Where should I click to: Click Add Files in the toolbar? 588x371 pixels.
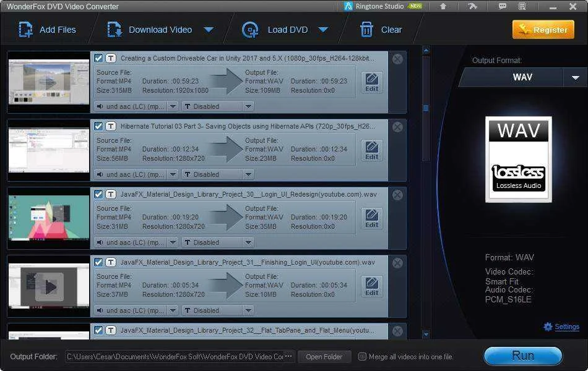click(47, 30)
